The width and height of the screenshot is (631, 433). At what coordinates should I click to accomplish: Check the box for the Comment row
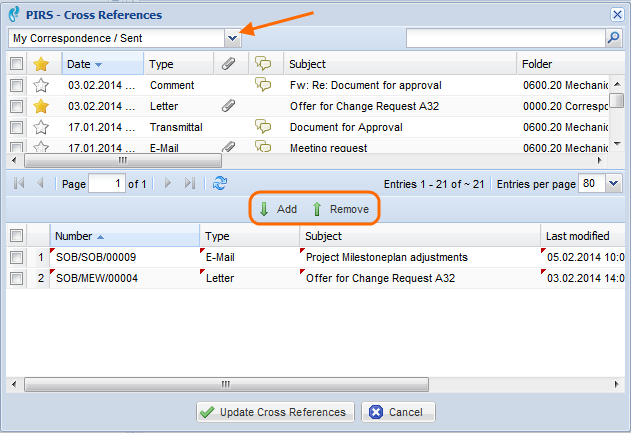coord(16,85)
